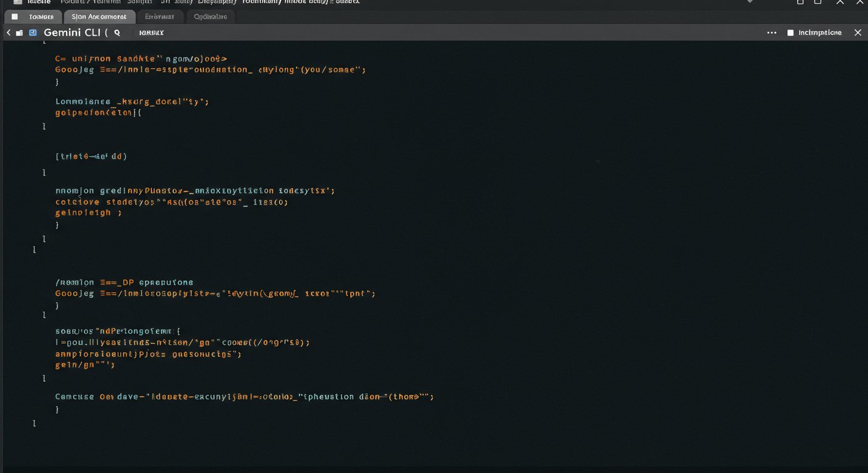Enable the square marker in the leftmost tab
Viewport: 868px width, 473px height.
(15, 17)
